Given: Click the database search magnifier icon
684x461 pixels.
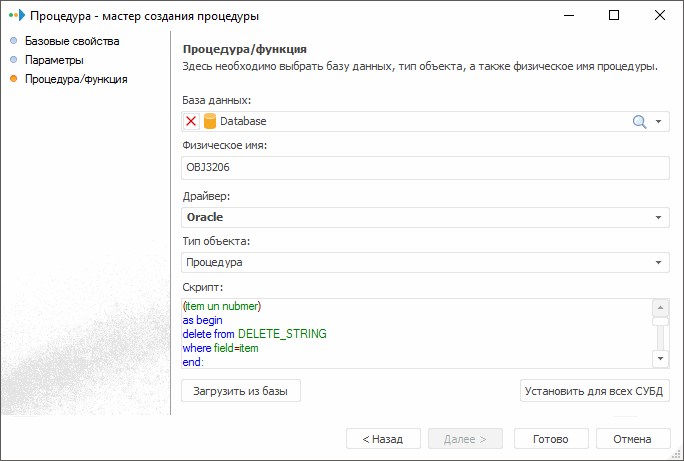Looking at the screenshot, I should click(x=640, y=121).
